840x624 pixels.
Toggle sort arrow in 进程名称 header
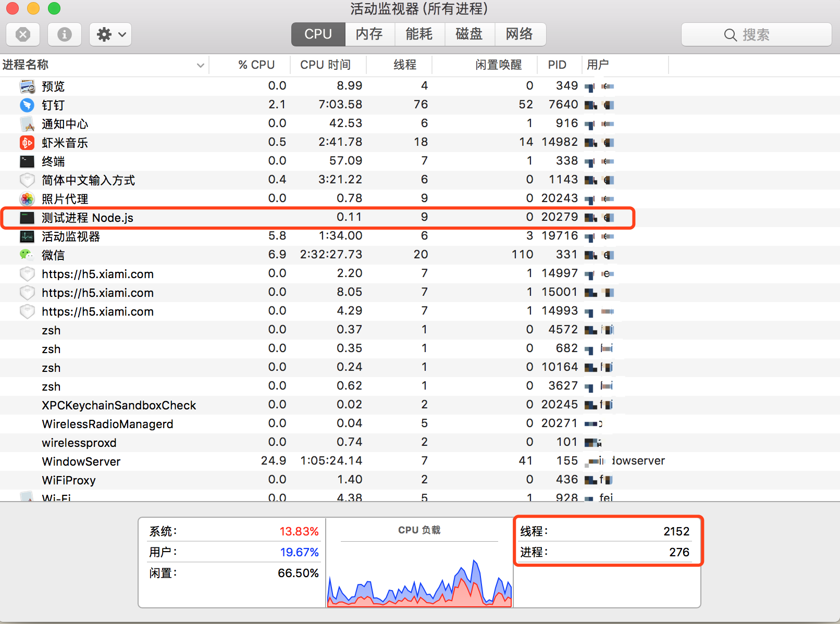tap(200, 65)
